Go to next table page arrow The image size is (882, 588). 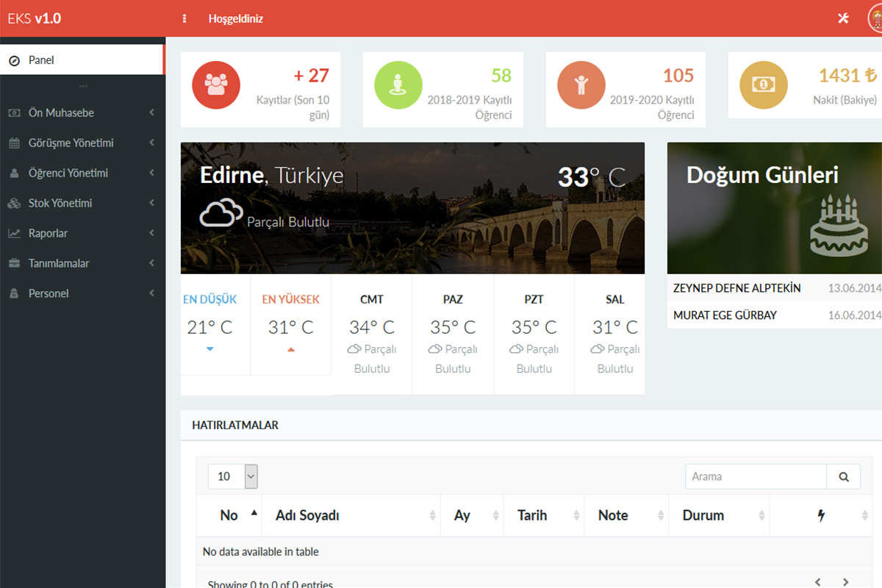point(846,581)
